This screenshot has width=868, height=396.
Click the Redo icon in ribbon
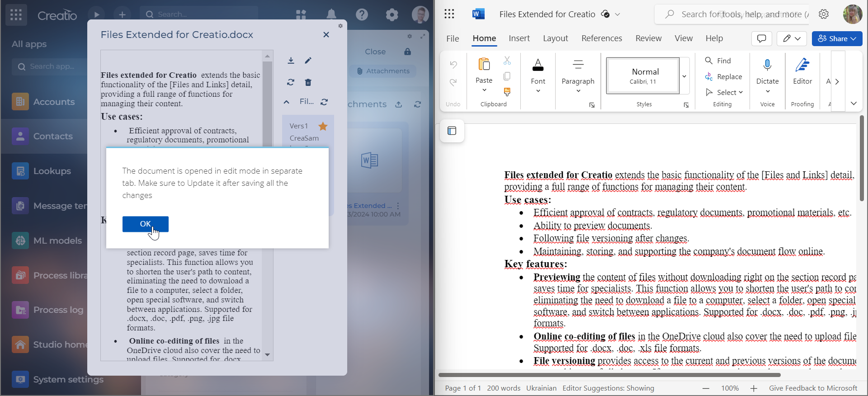click(x=453, y=82)
